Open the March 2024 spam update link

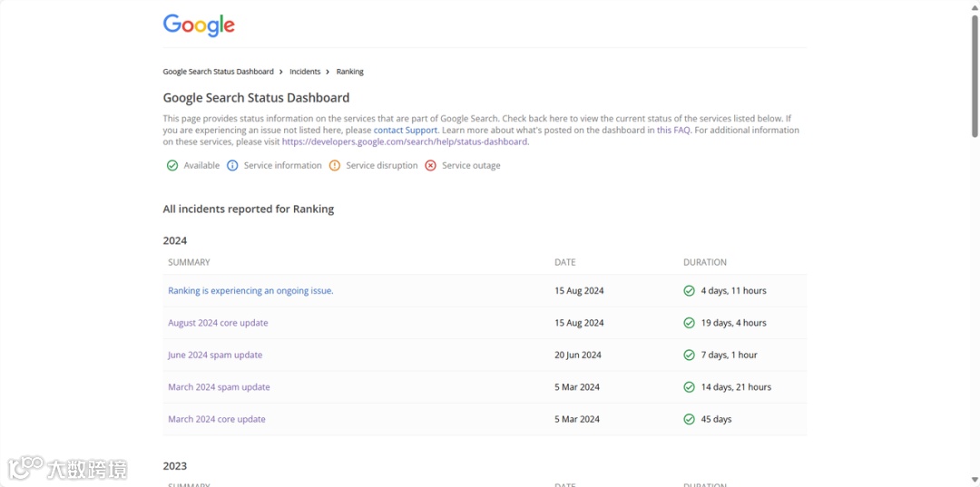(219, 387)
